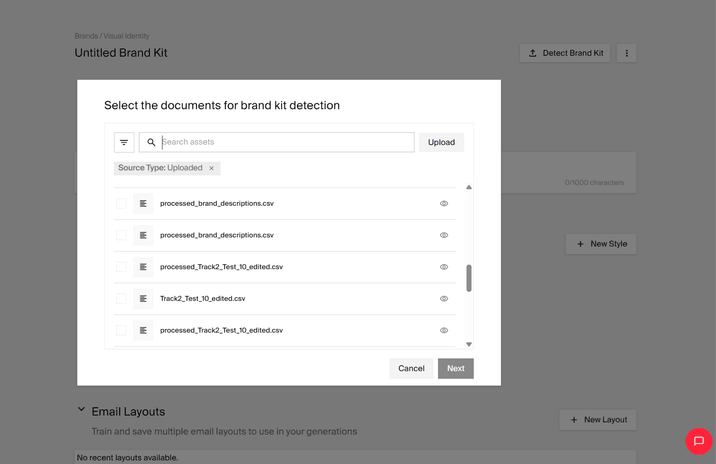Click Next to continue brand kit detection
The height and width of the screenshot is (464, 716).
point(455,368)
